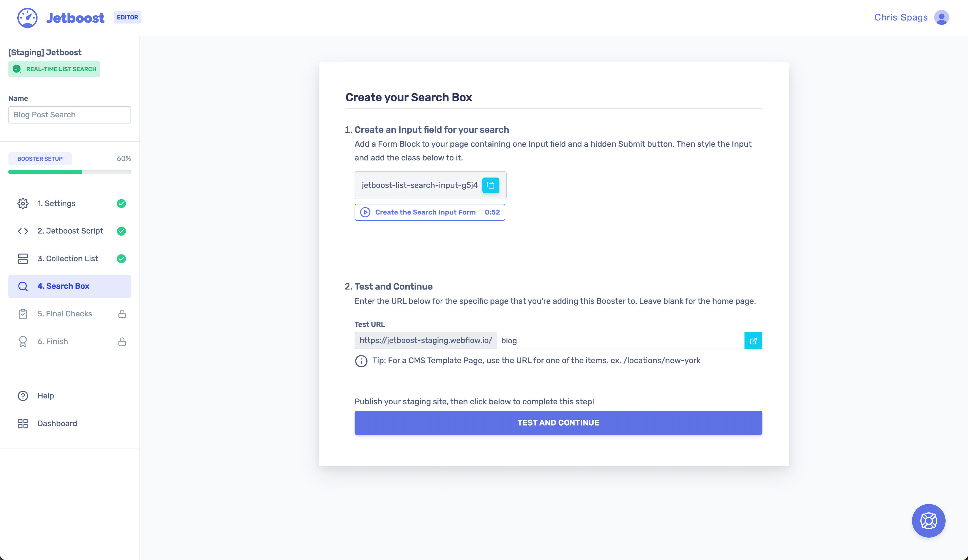Open test URL in new tab icon
Screen dimensions: 968x560
click(x=753, y=341)
